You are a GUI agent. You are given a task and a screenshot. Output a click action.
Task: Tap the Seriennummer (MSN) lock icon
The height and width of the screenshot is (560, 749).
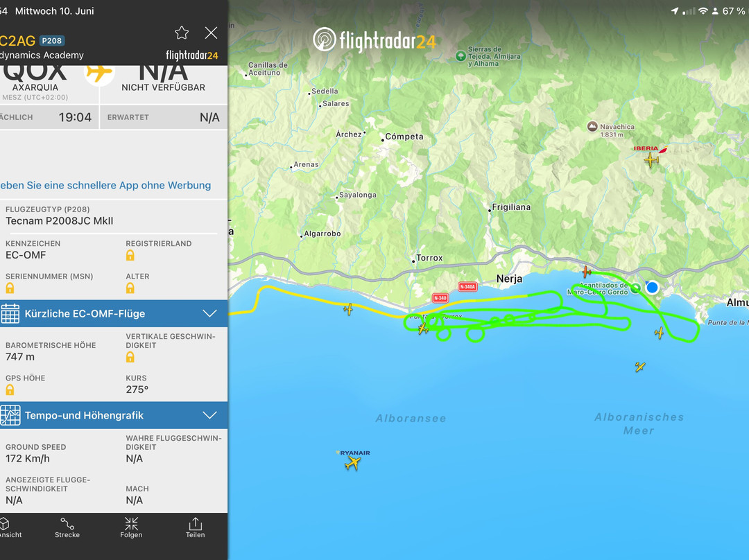[x=10, y=288]
